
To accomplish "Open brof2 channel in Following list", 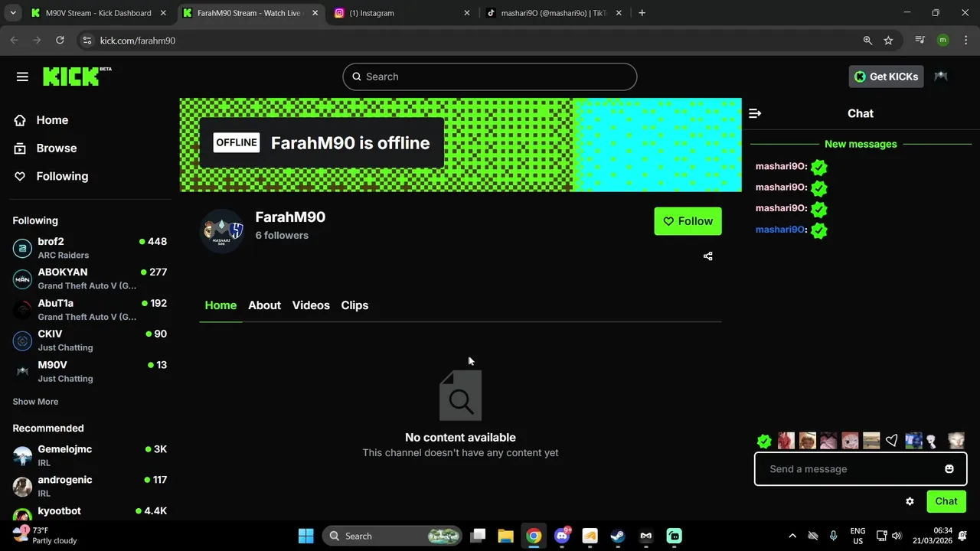I will pyautogui.click(x=90, y=248).
